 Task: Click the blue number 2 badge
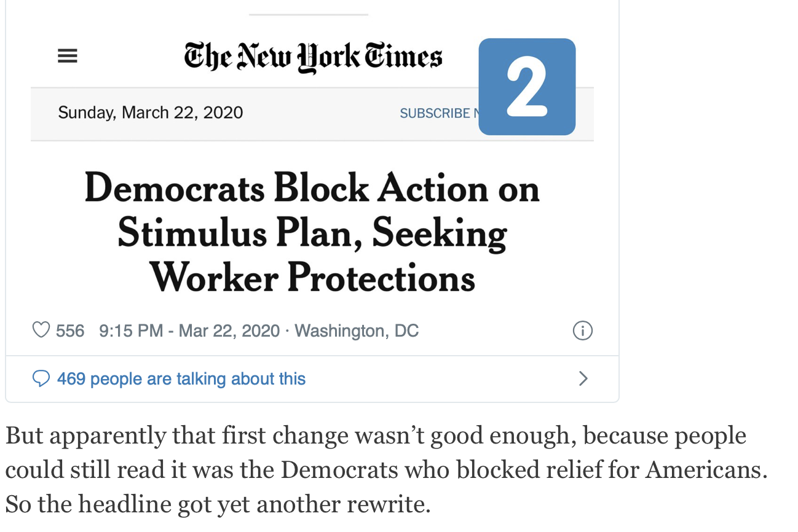(x=527, y=87)
